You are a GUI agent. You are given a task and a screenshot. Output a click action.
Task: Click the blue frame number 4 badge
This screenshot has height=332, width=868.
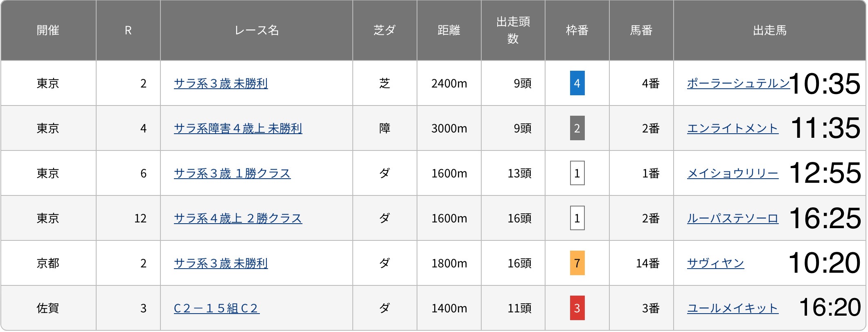[x=577, y=83]
